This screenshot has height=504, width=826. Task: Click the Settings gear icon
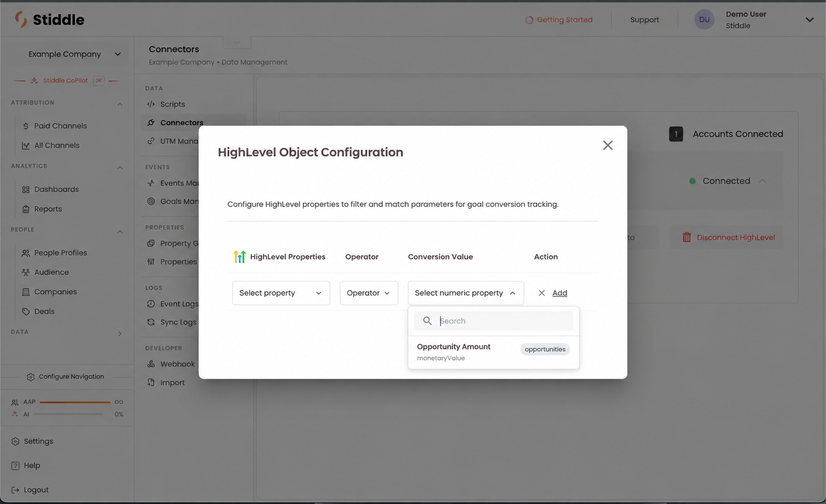[x=15, y=442]
